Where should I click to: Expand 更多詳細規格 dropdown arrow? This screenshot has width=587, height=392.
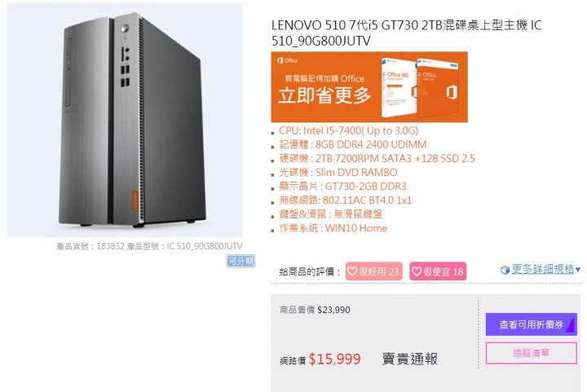(578, 269)
